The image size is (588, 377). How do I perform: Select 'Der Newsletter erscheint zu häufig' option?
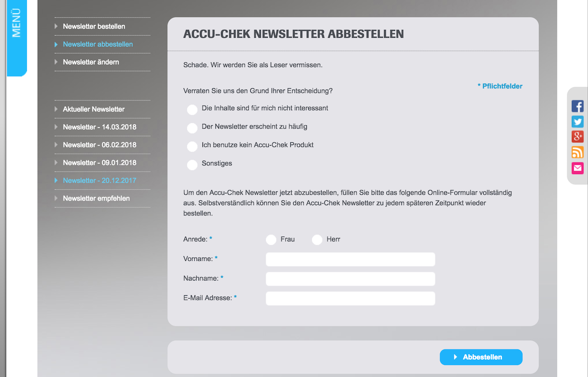tap(192, 128)
